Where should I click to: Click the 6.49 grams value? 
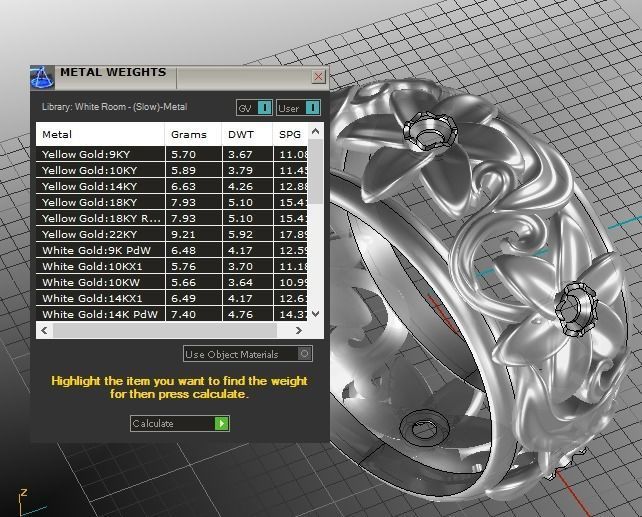click(x=183, y=298)
